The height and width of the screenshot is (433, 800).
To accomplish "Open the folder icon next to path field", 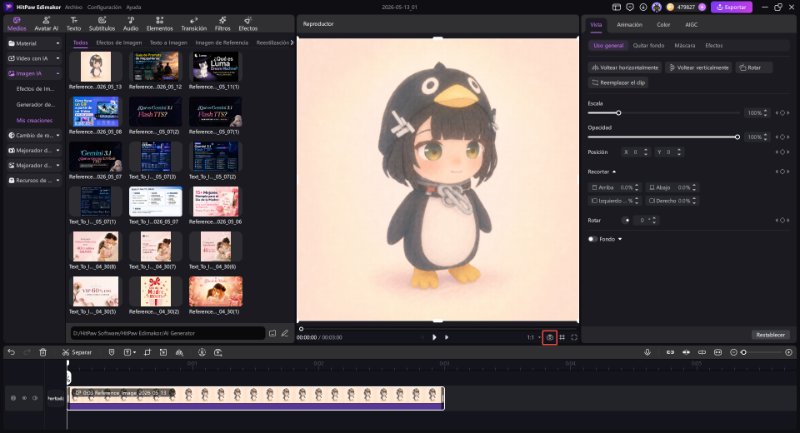I will (272, 333).
